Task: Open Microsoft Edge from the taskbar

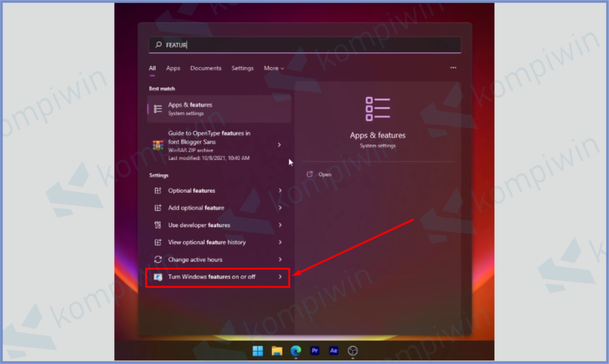Action: click(296, 350)
